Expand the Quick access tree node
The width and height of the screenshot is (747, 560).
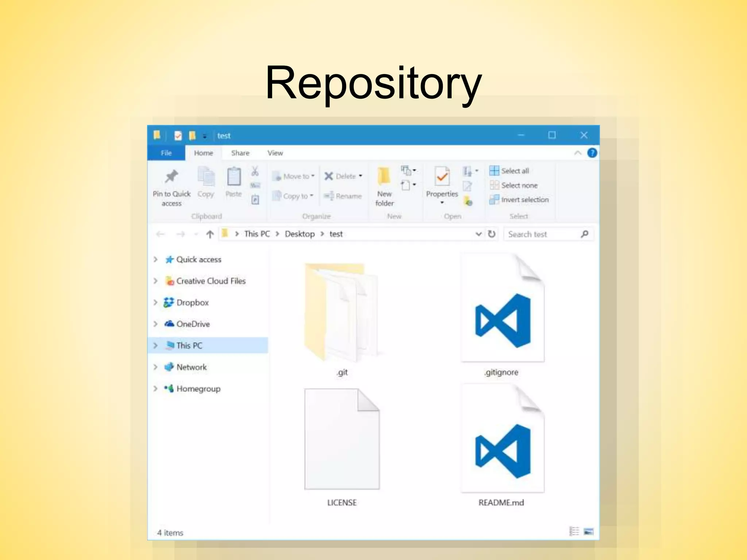point(156,260)
